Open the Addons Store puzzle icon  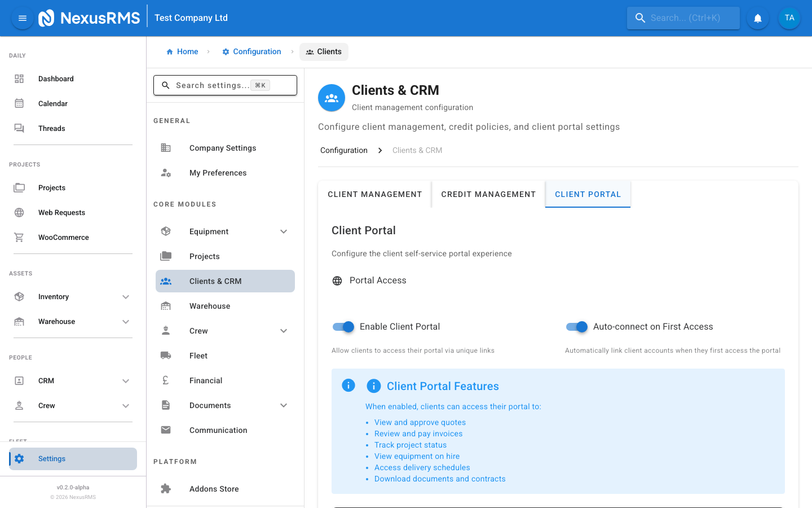coord(166,489)
